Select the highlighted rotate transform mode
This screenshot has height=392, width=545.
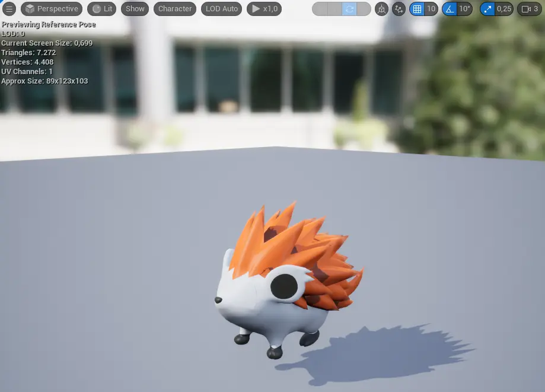pyautogui.click(x=349, y=9)
